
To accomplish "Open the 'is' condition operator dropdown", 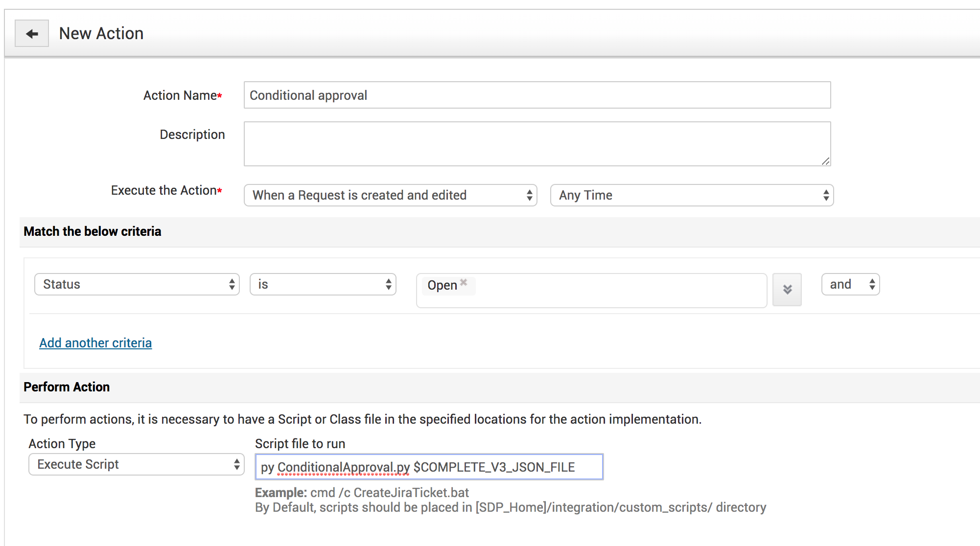I will pos(323,284).
